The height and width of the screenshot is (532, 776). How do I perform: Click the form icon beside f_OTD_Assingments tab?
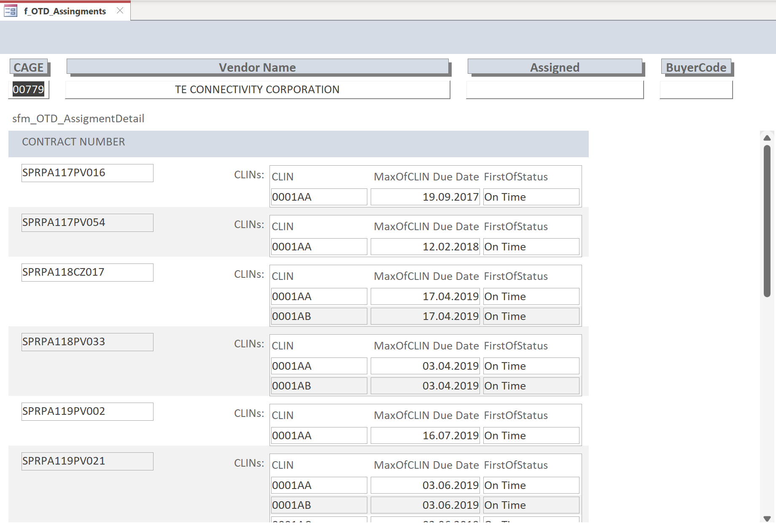(10, 11)
